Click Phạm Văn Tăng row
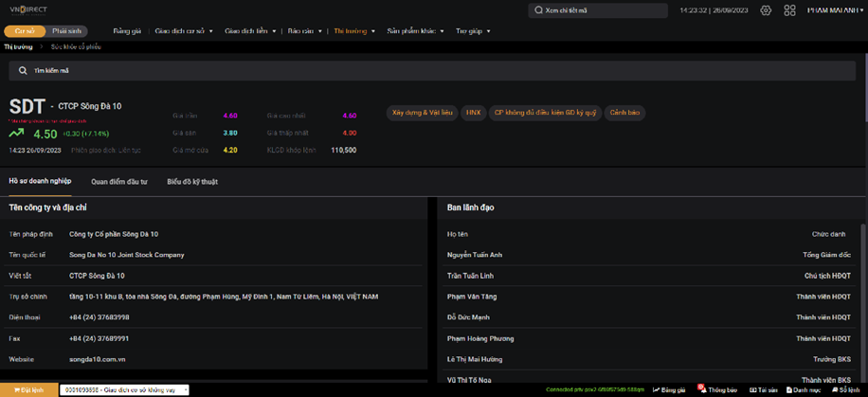Image resolution: width=868 pixels, height=397 pixels. (649, 297)
